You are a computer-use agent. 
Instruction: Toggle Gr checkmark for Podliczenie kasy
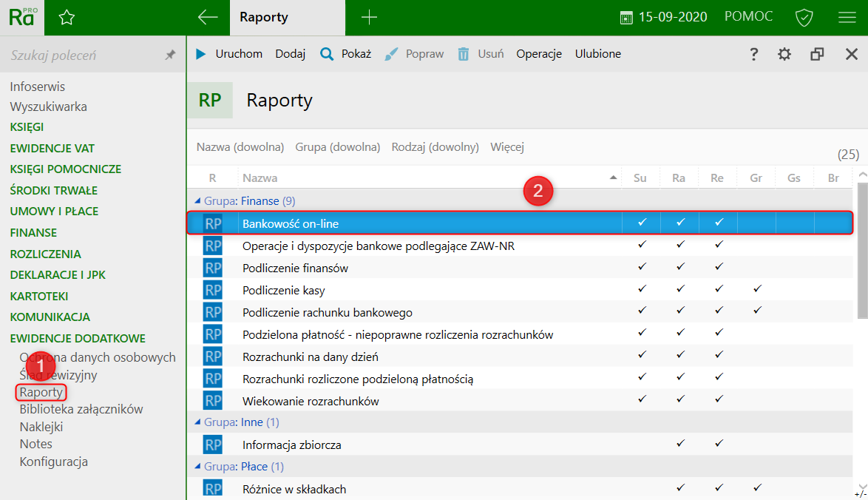[756, 289]
